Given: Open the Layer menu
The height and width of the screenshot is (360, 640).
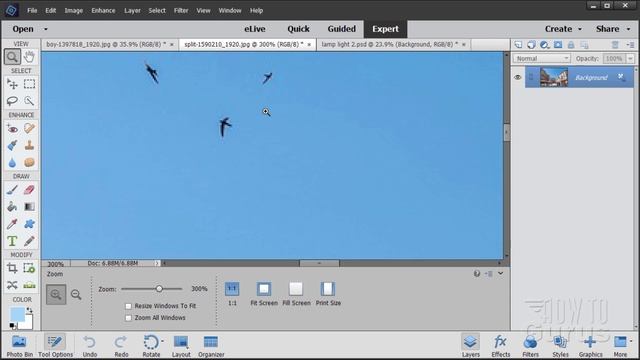Looking at the screenshot, I should 132,11.
